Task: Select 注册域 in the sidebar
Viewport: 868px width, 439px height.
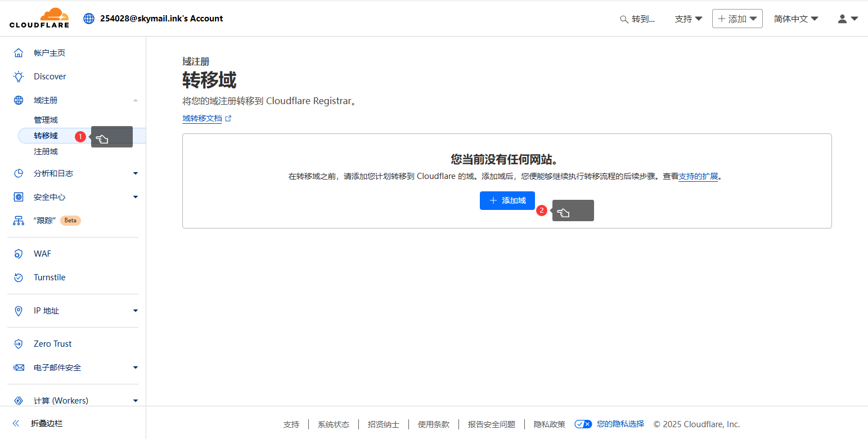Action: pos(47,151)
